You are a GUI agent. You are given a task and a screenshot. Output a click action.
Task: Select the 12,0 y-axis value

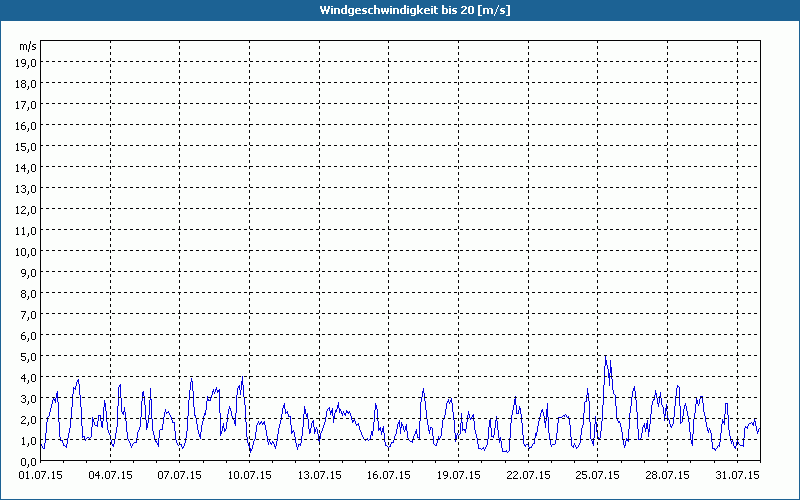click(x=27, y=210)
